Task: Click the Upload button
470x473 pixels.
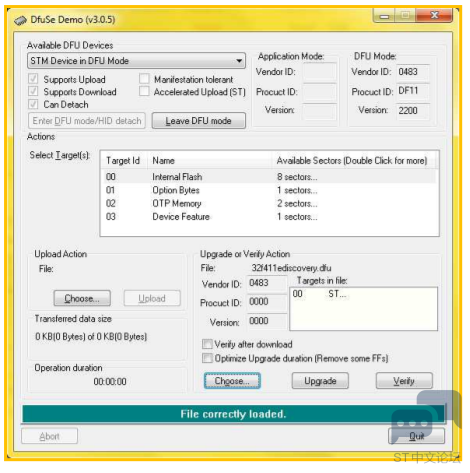Action: click(152, 298)
